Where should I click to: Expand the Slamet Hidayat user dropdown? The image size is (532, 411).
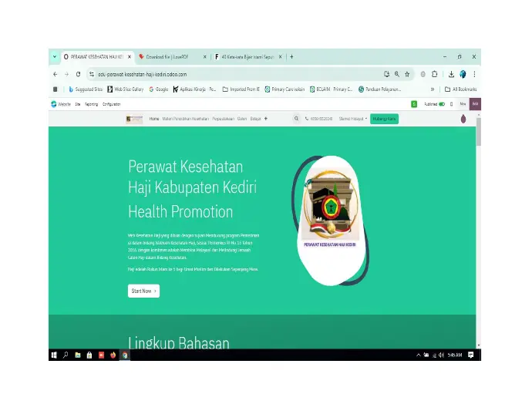tap(353, 119)
